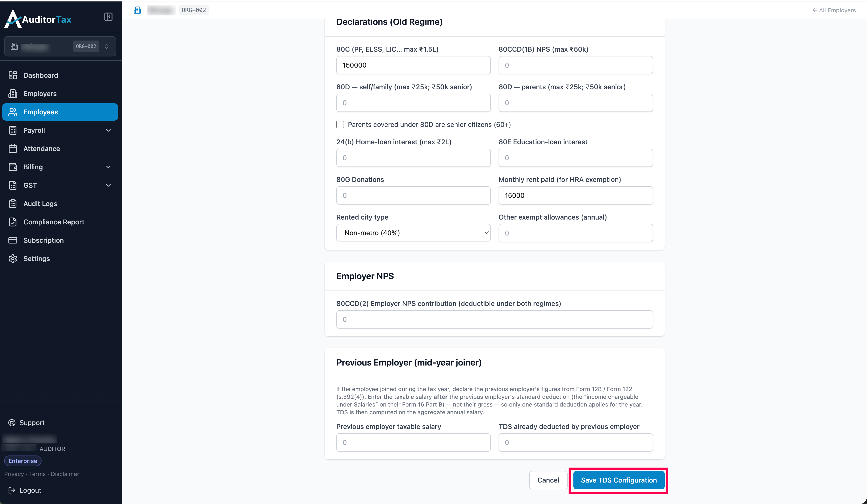Click the Audit Logs clipboard icon
Screen dimensions: 867x504
(13, 204)
